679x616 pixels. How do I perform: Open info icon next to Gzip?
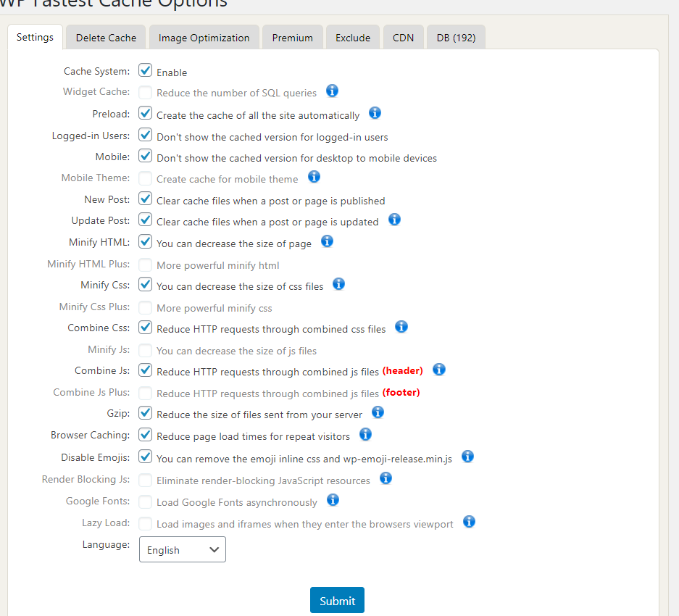pos(378,412)
